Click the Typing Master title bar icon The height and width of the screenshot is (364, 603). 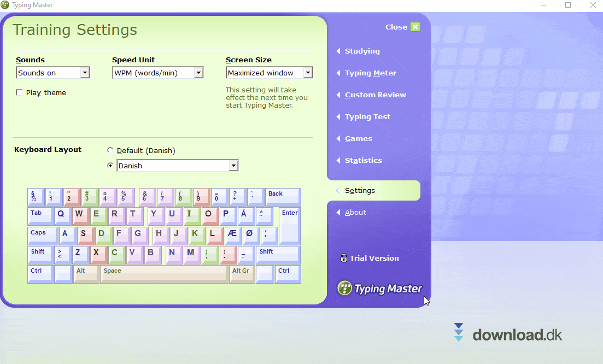[5, 5]
